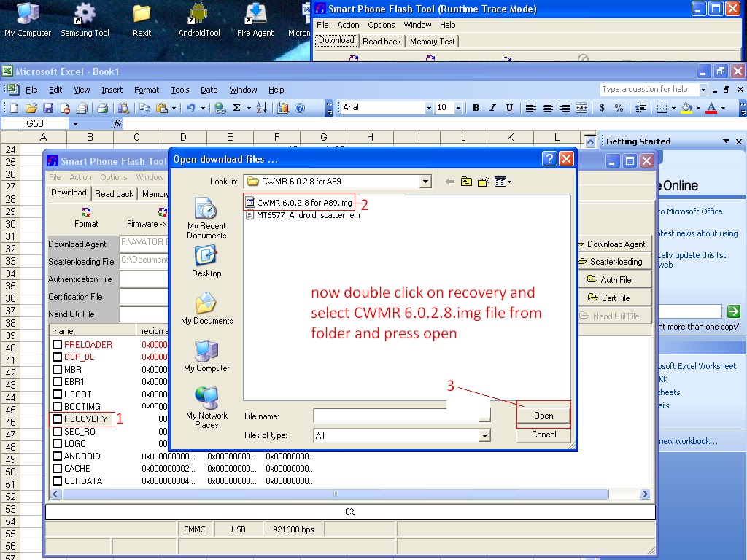This screenshot has width=747, height=560.
Task: Open My Recent Documents in places bar
Action: pos(206,219)
